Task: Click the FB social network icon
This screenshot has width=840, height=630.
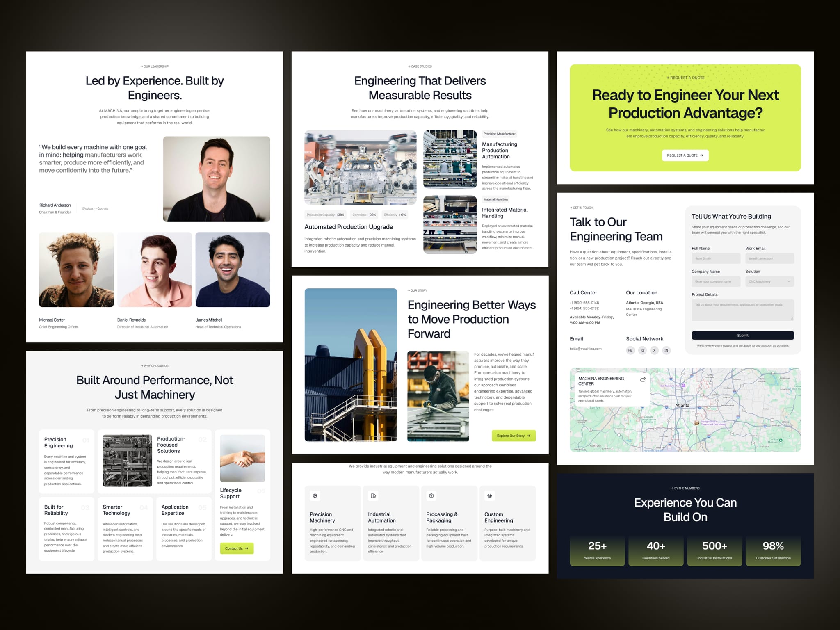Action: point(630,350)
